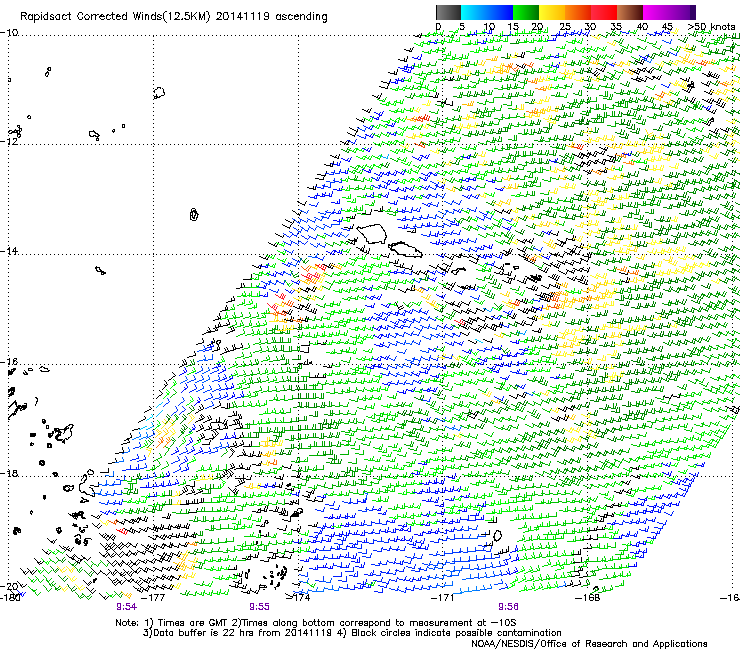
Task: Click the "-16" latitude axis label
Action: pyautogui.click(x=9, y=362)
